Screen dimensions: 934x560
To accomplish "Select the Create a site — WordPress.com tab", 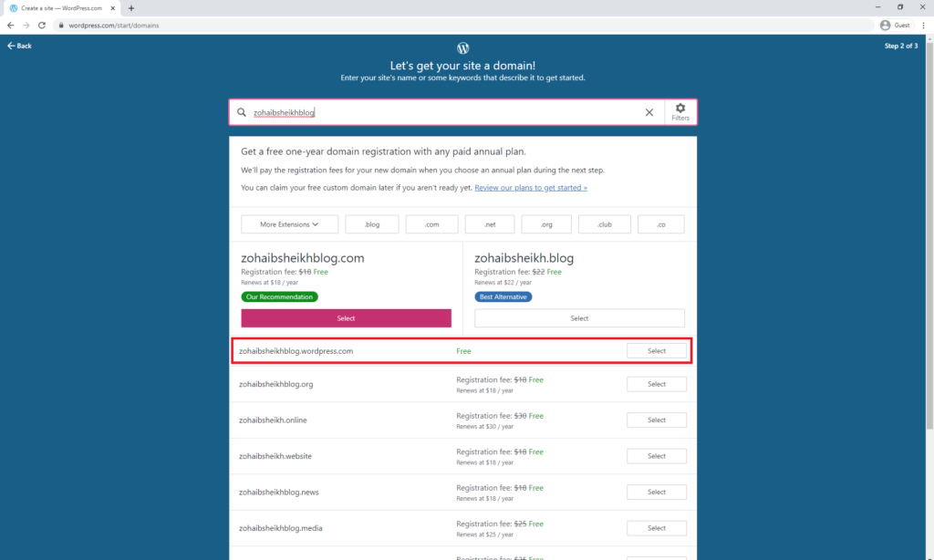I will [x=61, y=8].
